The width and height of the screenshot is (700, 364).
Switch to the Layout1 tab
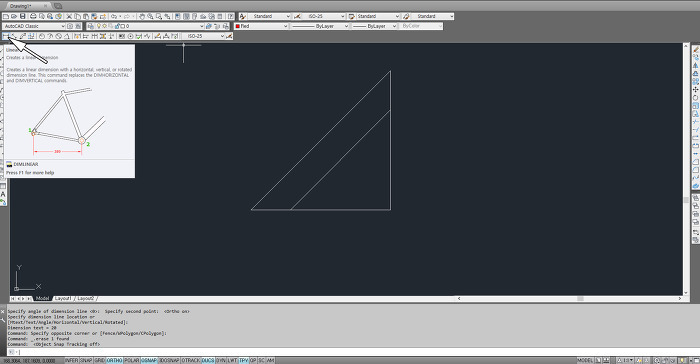coord(63,298)
